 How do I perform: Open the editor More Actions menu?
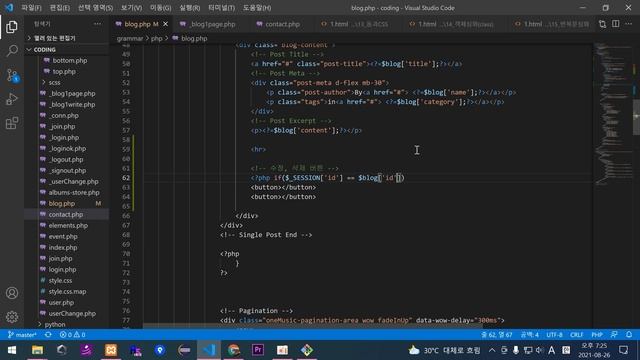(628, 24)
